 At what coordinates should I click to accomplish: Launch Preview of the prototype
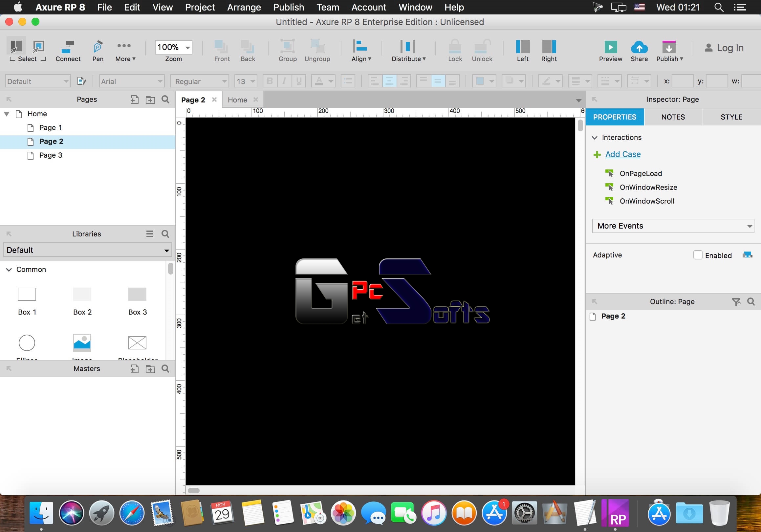tap(611, 50)
